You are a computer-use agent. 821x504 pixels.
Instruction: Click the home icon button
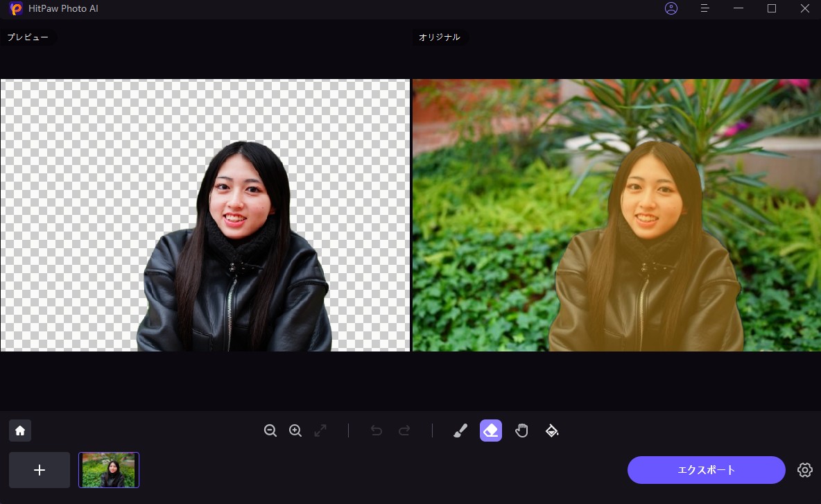coord(20,431)
